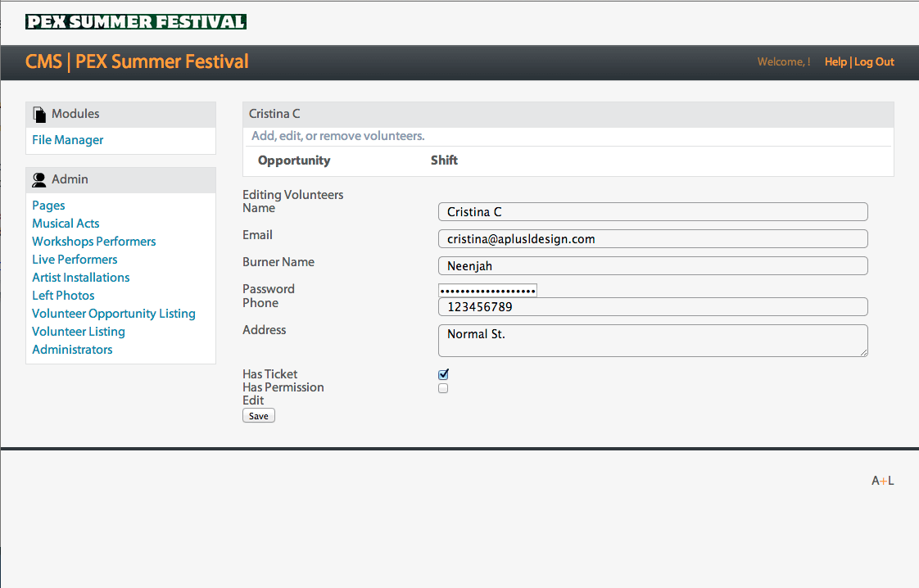Click the Modules document icon
919x588 pixels.
pyautogui.click(x=39, y=115)
